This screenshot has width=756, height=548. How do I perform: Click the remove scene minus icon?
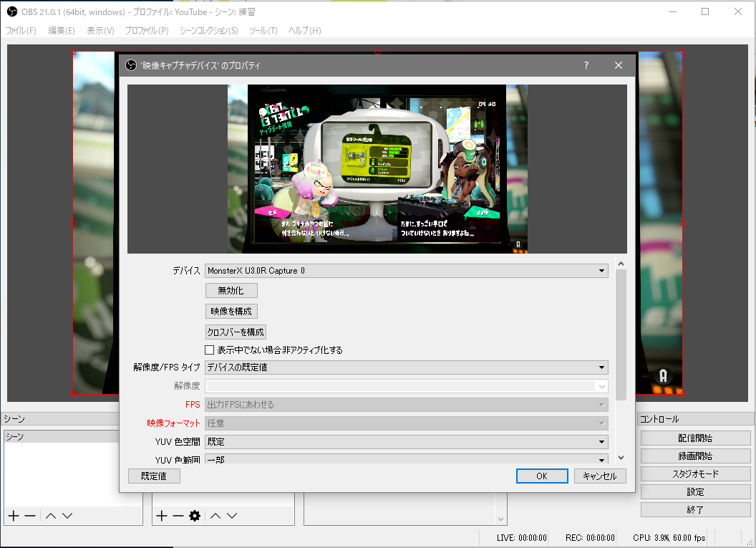[x=30, y=516]
